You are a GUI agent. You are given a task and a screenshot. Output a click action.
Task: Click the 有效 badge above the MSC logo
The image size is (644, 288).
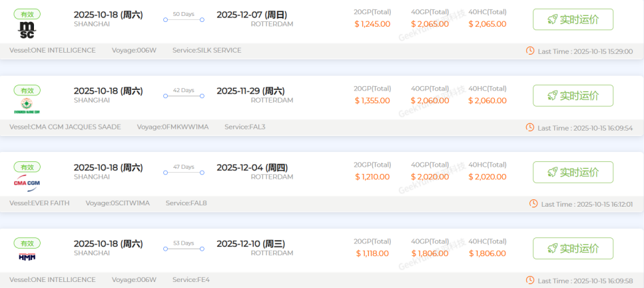click(x=27, y=14)
